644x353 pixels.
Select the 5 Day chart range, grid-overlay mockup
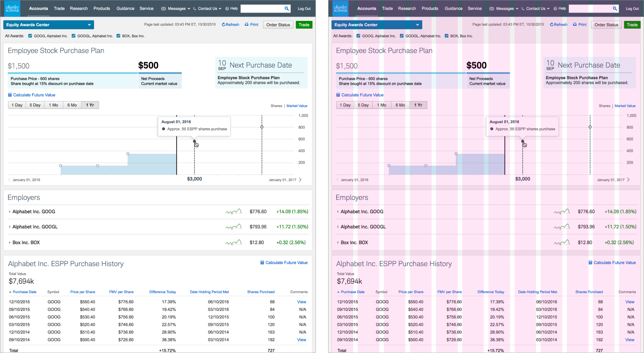(363, 105)
